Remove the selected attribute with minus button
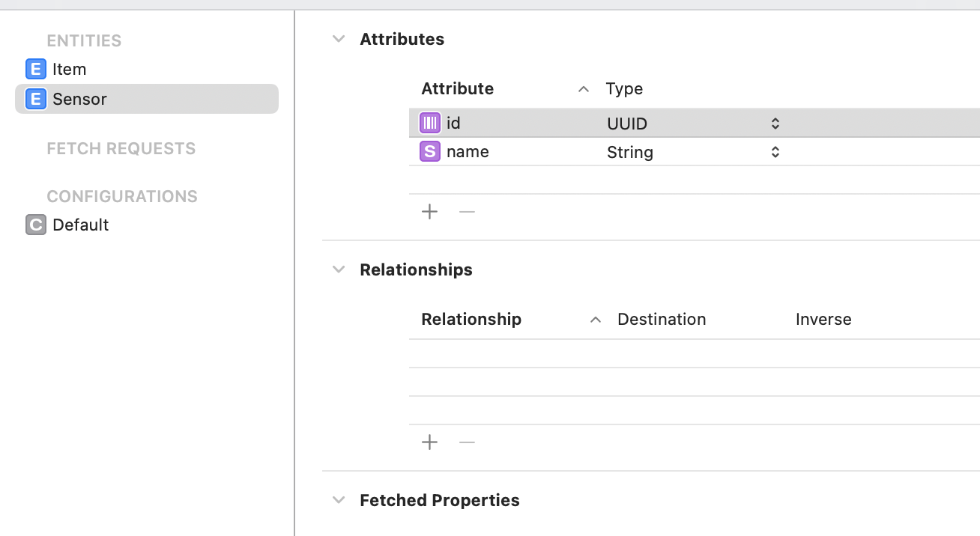This screenshot has width=980, height=536. tap(467, 212)
